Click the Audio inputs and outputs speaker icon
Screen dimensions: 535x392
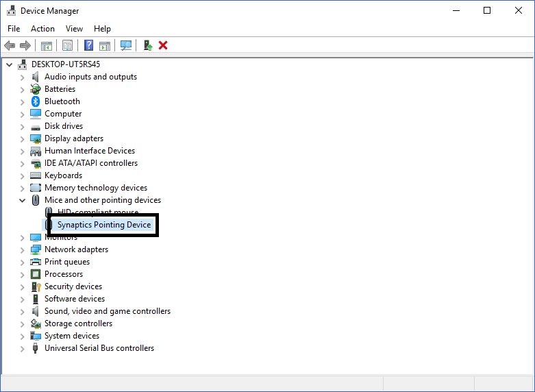point(35,77)
